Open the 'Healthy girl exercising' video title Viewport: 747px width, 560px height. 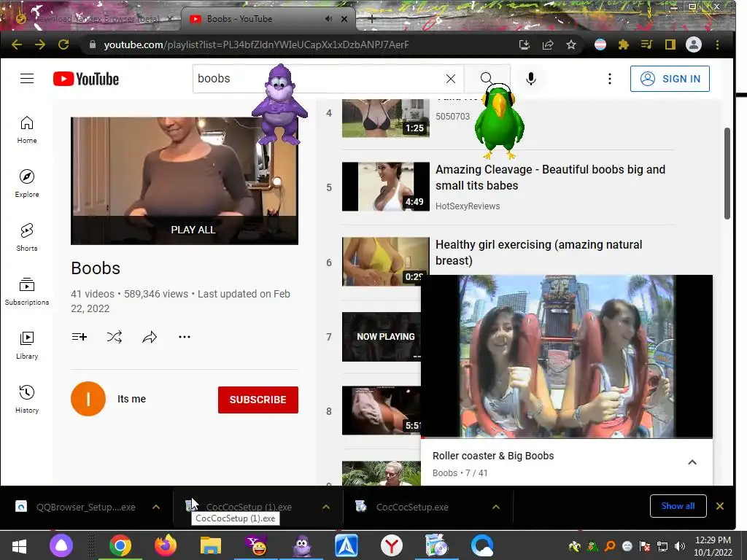point(539,252)
